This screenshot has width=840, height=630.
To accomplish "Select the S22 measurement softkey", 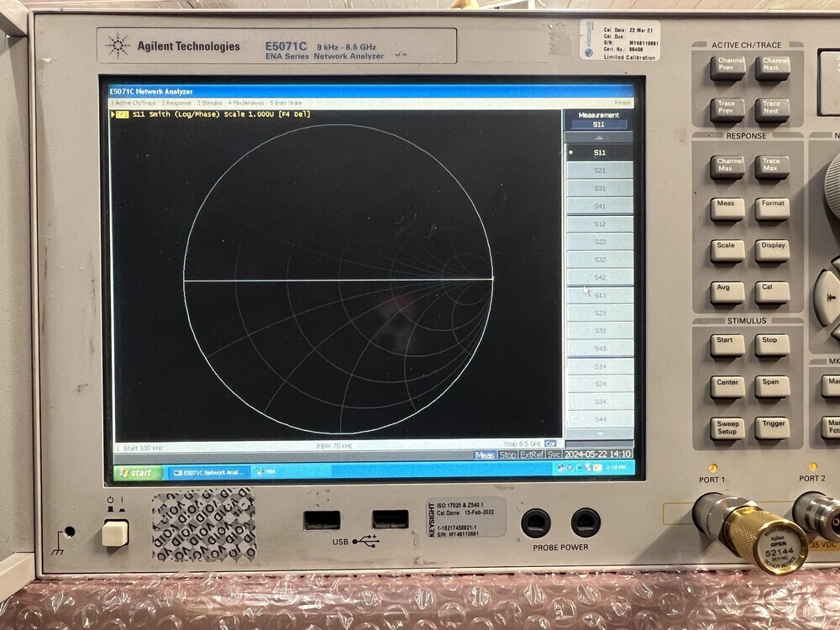I will 600,242.
